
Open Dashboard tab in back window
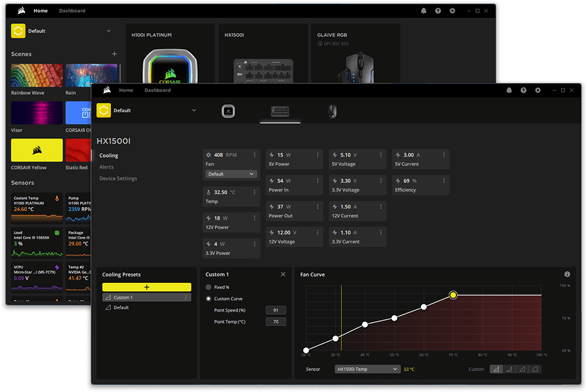72,11
